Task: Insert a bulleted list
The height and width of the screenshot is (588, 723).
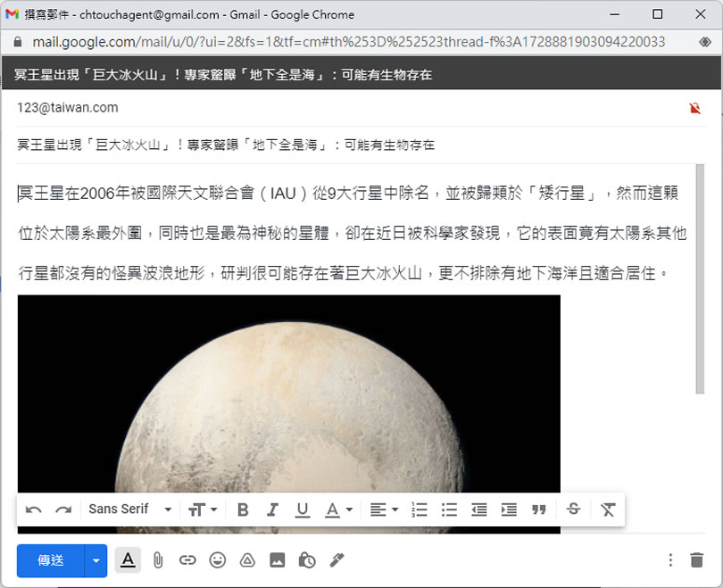Action: click(x=449, y=509)
